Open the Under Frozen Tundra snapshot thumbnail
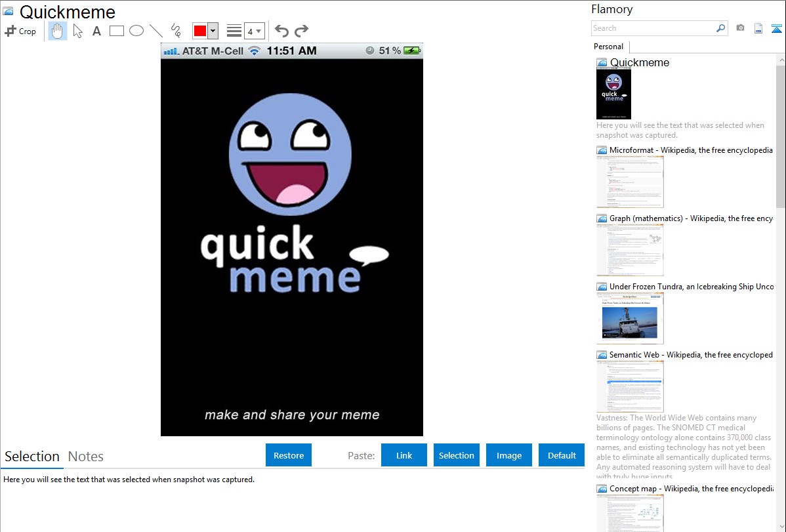 tap(630, 318)
